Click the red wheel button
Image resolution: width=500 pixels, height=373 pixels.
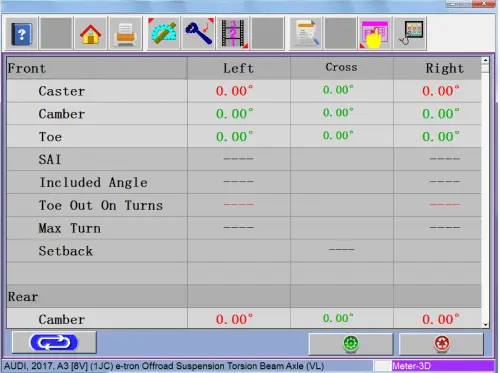coord(441,344)
